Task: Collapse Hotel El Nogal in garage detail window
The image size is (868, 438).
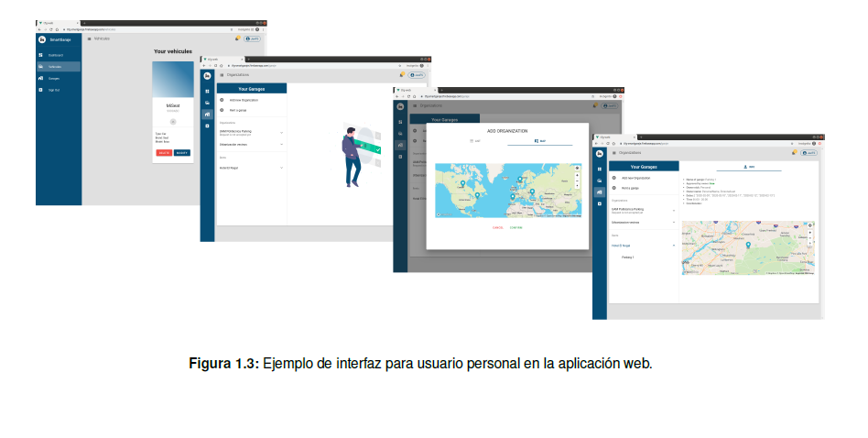Action: tap(644, 246)
